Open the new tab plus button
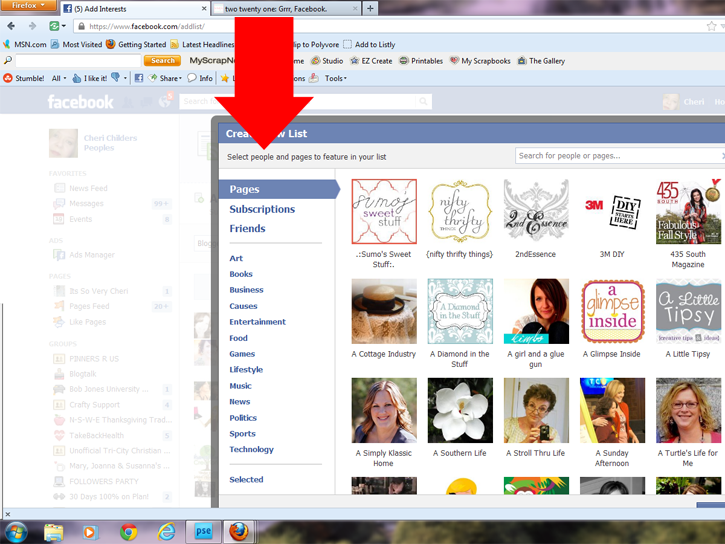The height and width of the screenshot is (544, 725). (x=371, y=8)
